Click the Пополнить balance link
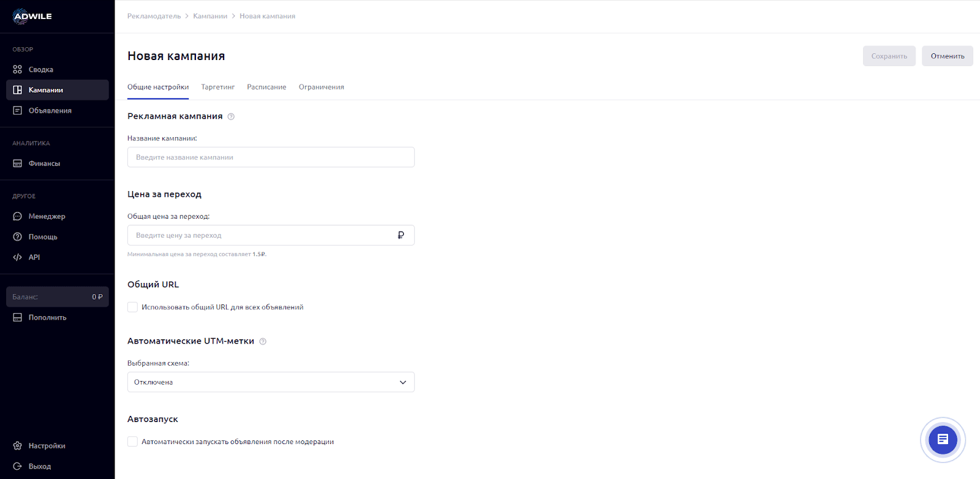The width and height of the screenshot is (980, 479). (47, 317)
